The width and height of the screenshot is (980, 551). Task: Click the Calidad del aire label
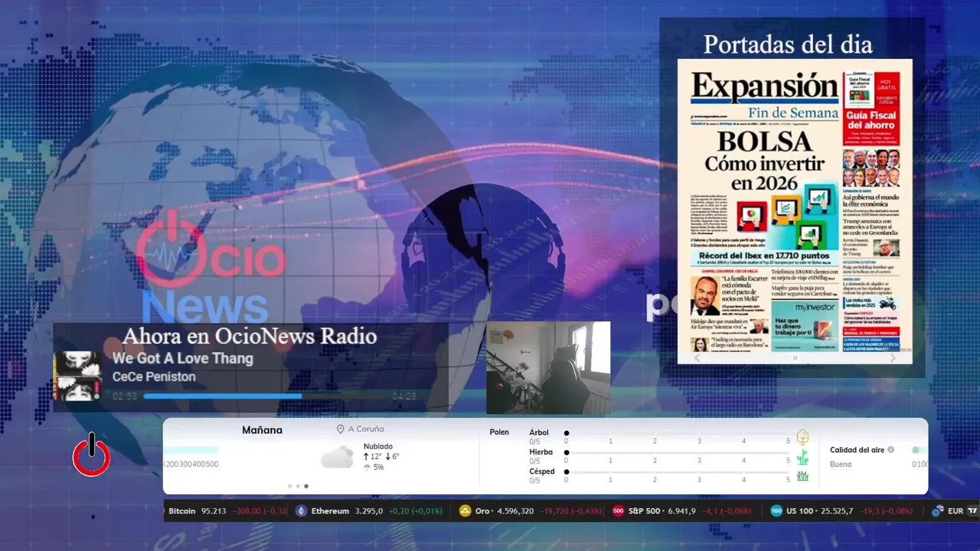click(x=857, y=450)
